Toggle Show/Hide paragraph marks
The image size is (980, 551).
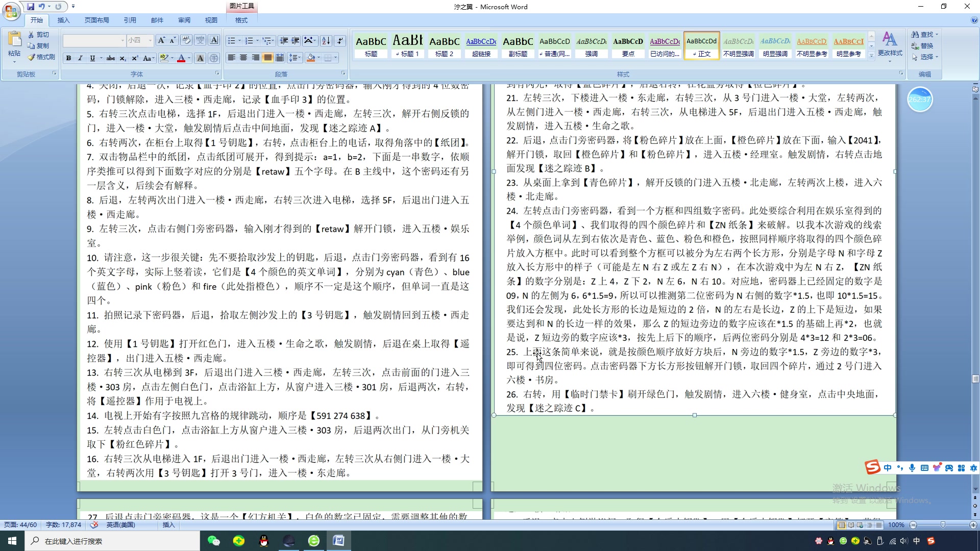pyautogui.click(x=340, y=40)
